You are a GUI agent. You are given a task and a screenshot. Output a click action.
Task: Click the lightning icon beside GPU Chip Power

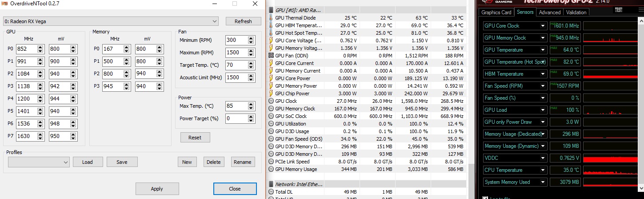[272, 93]
